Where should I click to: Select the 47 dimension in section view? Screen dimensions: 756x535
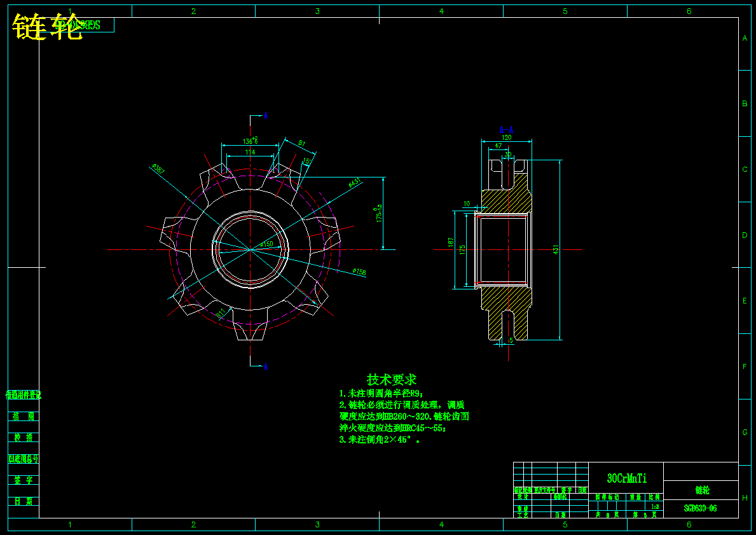[x=498, y=146]
